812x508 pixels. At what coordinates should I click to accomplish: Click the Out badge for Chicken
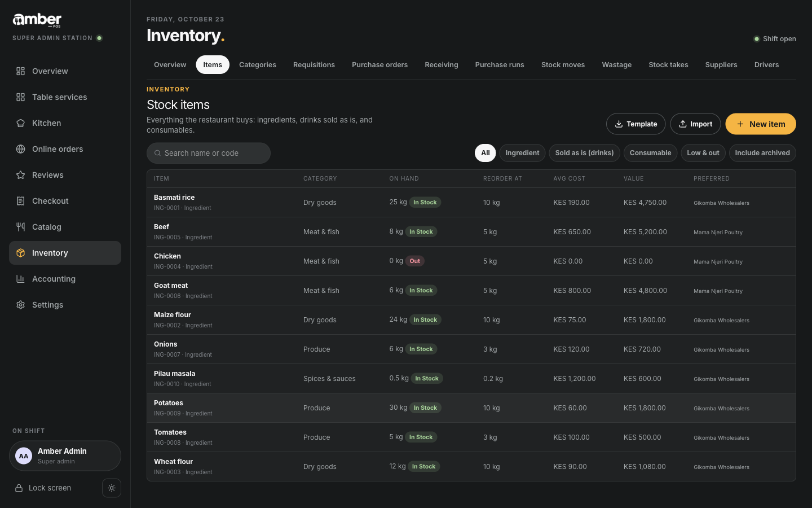[414, 261]
